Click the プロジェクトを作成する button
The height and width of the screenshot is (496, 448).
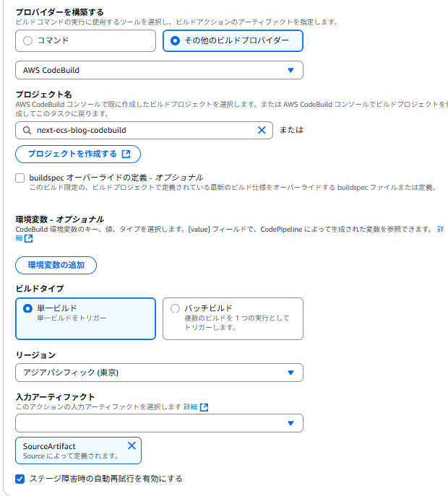pyautogui.click(x=78, y=155)
